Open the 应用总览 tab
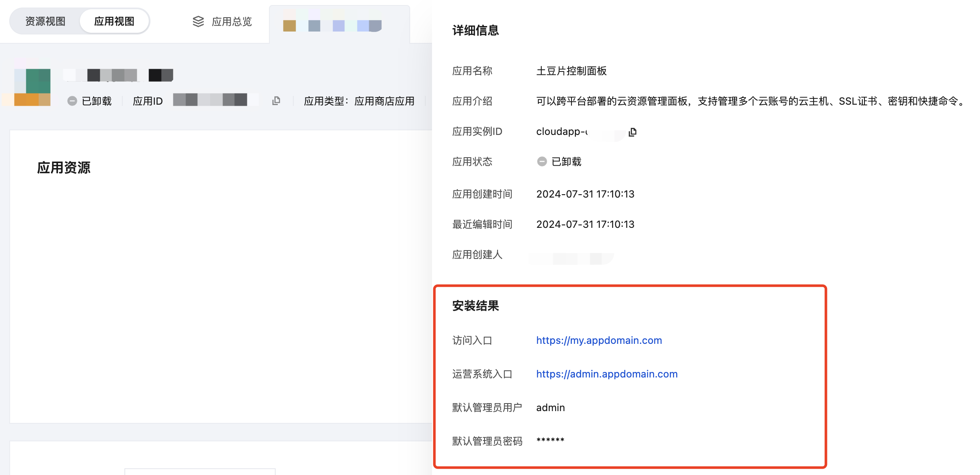The image size is (980, 475). [x=231, y=21]
